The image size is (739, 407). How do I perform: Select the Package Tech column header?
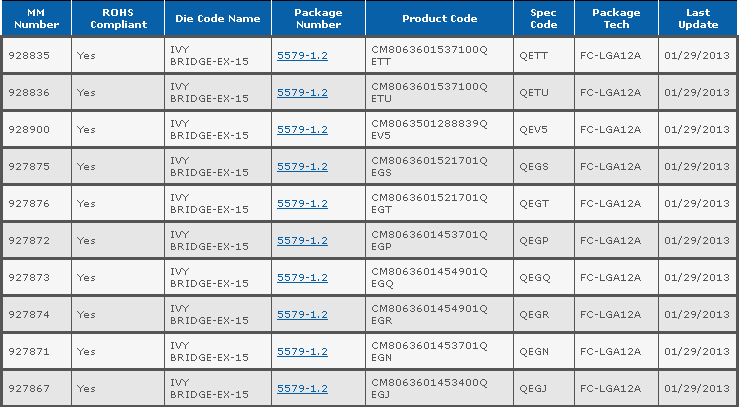[616, 18]
